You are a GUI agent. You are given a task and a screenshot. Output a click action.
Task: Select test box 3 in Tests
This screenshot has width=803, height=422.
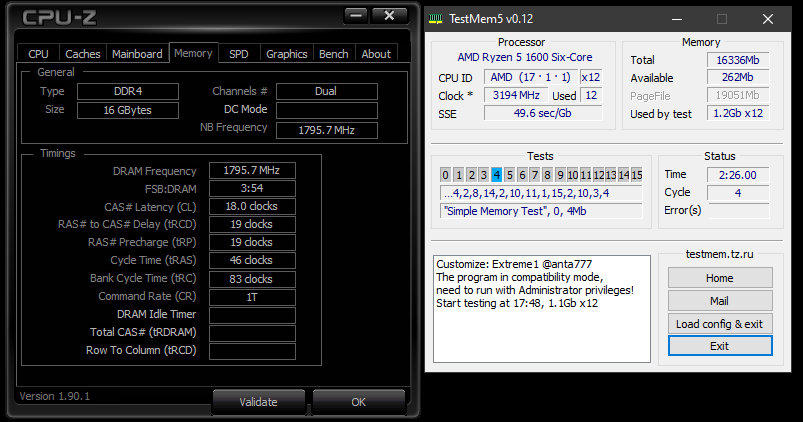tap(484, 175)
